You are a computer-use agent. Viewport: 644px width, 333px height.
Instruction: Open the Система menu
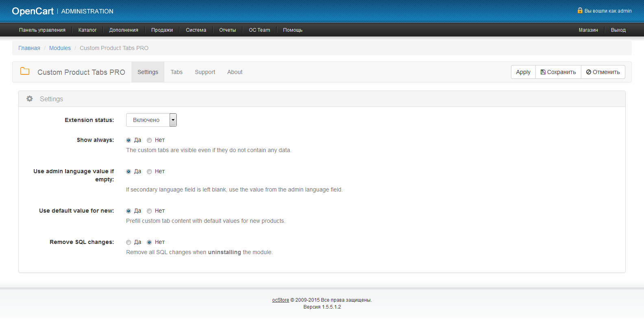tap(196, 30)
